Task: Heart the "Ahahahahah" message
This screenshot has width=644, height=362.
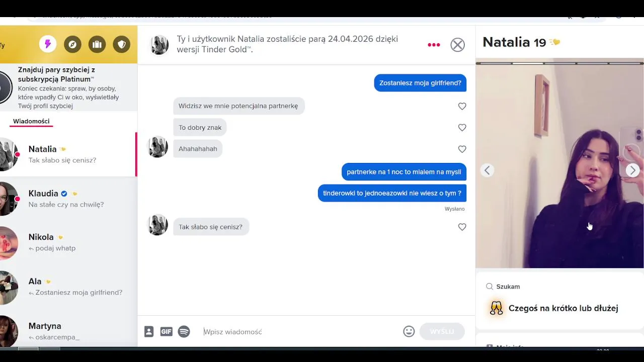Action: pyautogui.click(x=462, y=149)
